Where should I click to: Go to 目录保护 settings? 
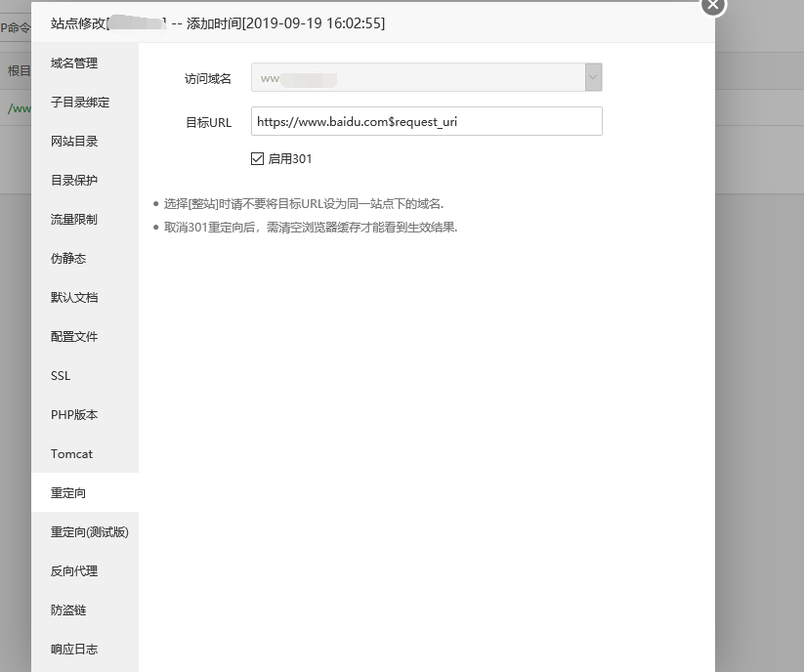(85, 180)
